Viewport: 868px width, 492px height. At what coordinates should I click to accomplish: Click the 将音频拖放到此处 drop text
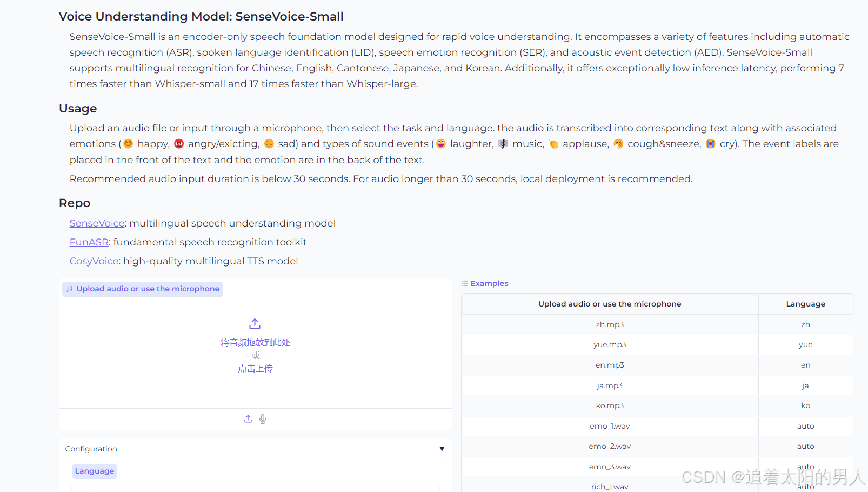[256, 343]
